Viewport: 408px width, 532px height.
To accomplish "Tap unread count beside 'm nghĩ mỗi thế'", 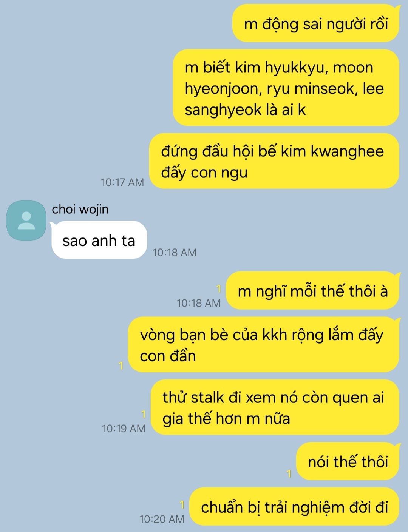I will [x=218, y=289].
